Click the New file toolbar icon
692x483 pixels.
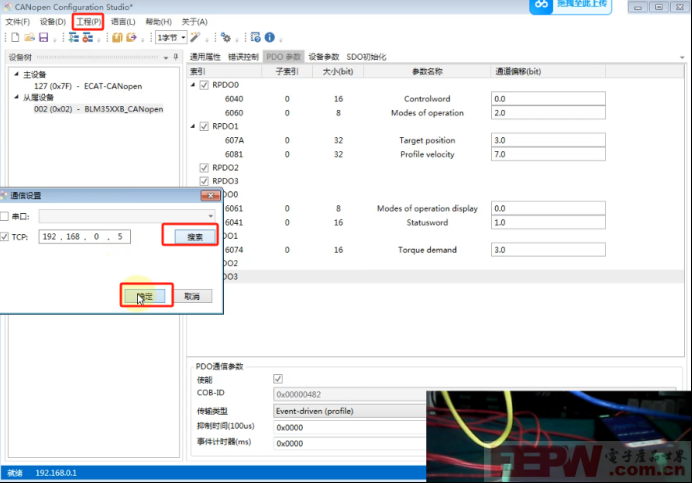pyautogui.click(x=15, y=38)
